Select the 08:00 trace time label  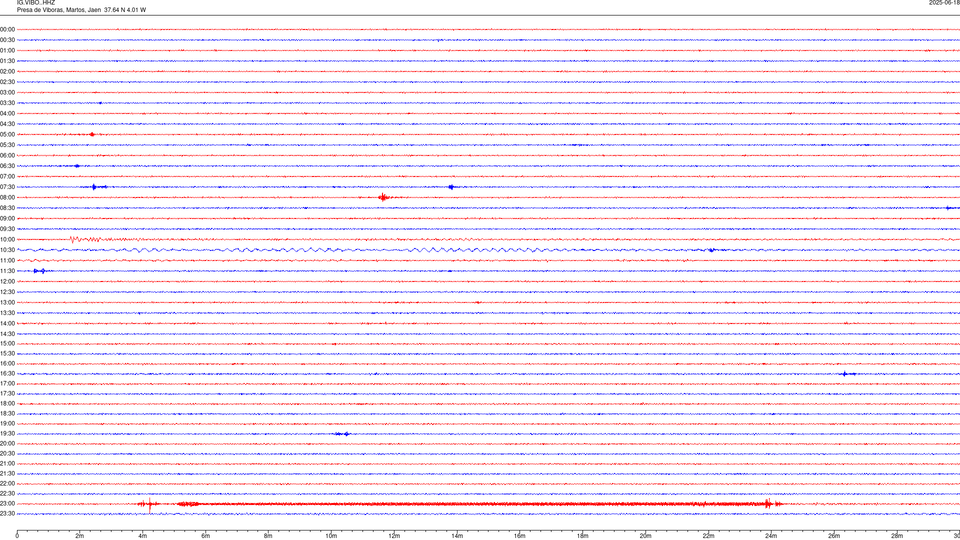(7, 197)
